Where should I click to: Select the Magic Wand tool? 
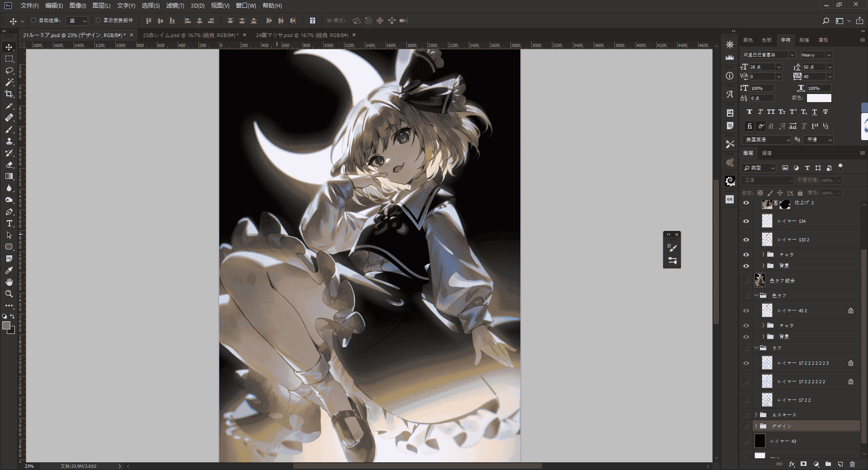[x=9, y=82]
